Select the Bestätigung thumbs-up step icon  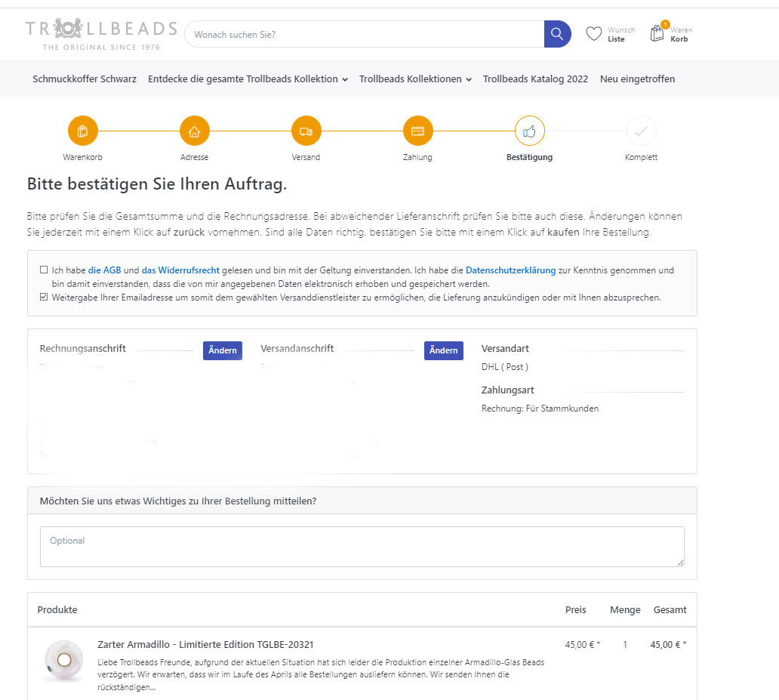[x=530, y=131]
